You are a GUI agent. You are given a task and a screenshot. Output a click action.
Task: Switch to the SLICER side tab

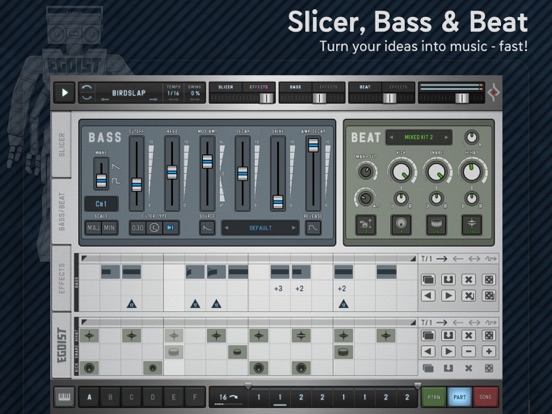click(x=62, y=144)
